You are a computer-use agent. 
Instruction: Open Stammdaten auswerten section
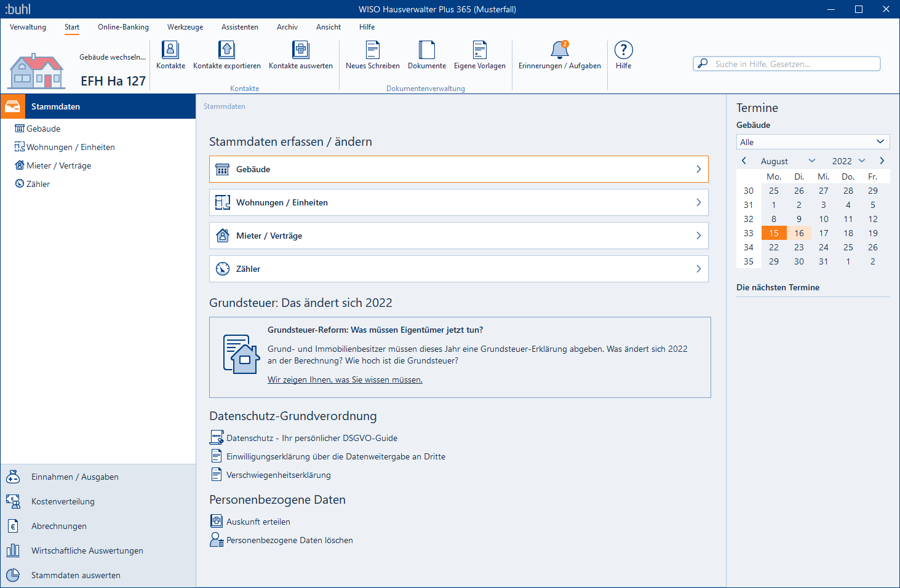(76, 575)
